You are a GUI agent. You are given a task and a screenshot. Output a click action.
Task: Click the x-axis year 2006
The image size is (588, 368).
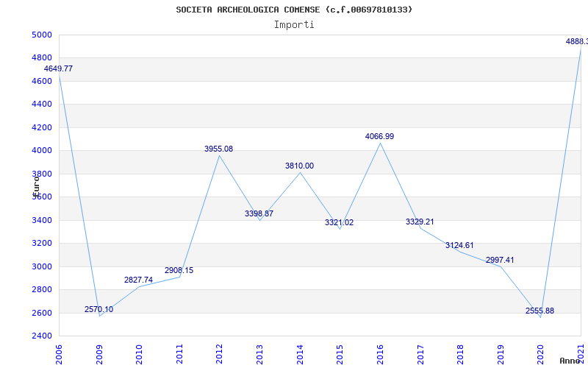(59, 354)
